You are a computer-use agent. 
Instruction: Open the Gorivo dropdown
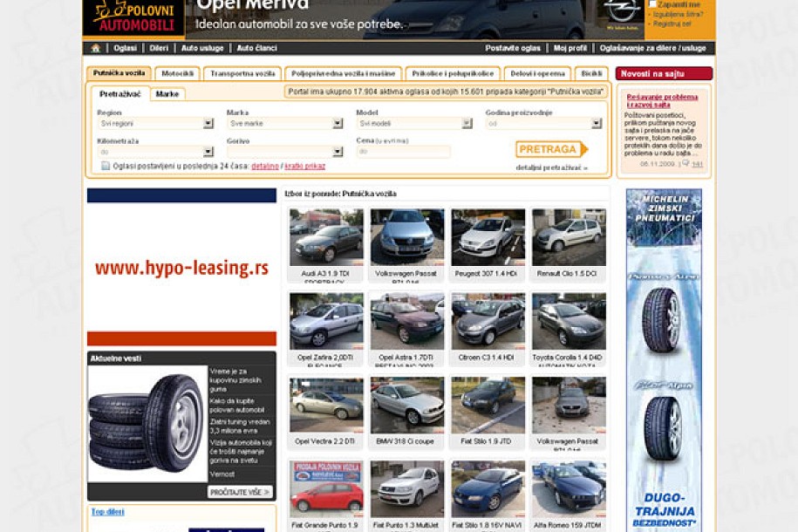(285, 152)
